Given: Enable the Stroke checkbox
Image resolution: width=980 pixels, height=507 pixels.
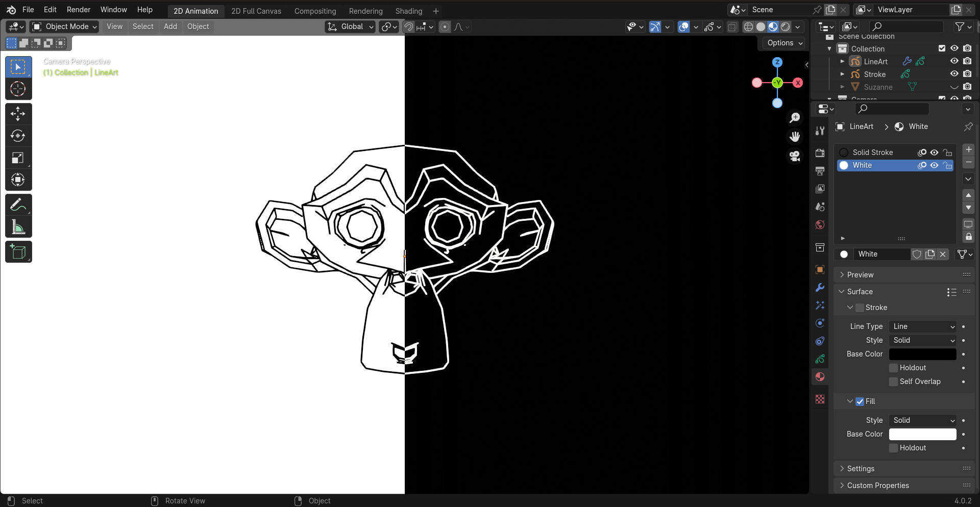Looking at the screenshot, I should [x=860, y=308].
